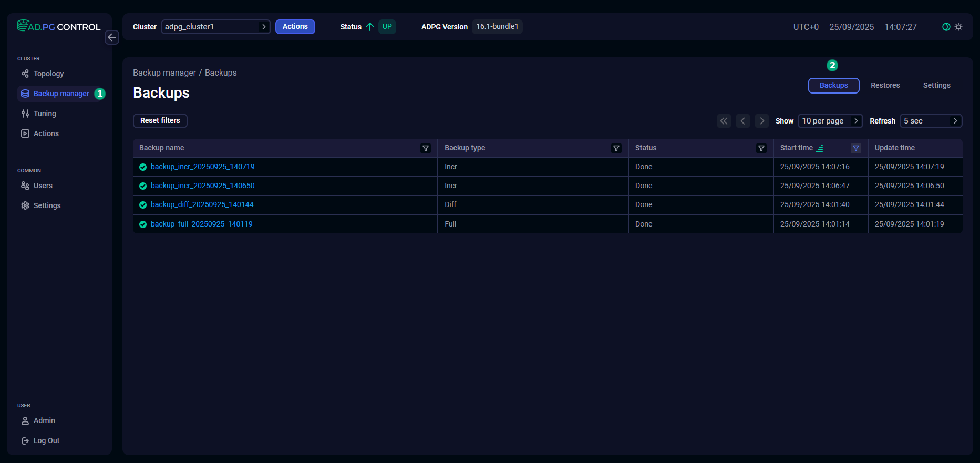Click the Reset filters button
The width and height of the screenshot is (980, 463).
(x=160, y=120)
